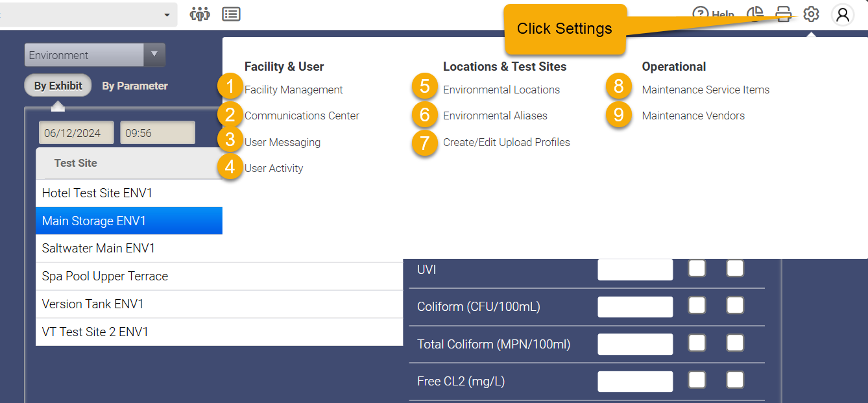Click the list view icon
The height and width of the screenshot is (403, 868).
(231, 14)
